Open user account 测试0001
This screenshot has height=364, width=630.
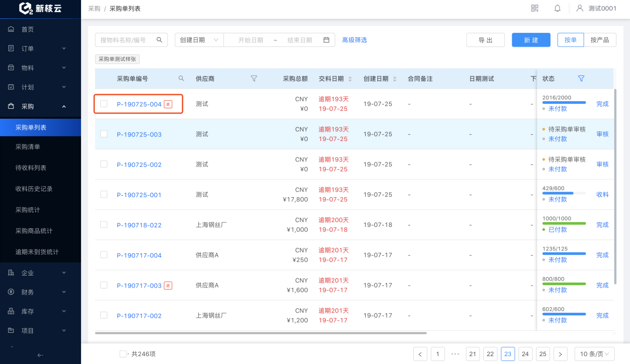click(x=597, y=8)
